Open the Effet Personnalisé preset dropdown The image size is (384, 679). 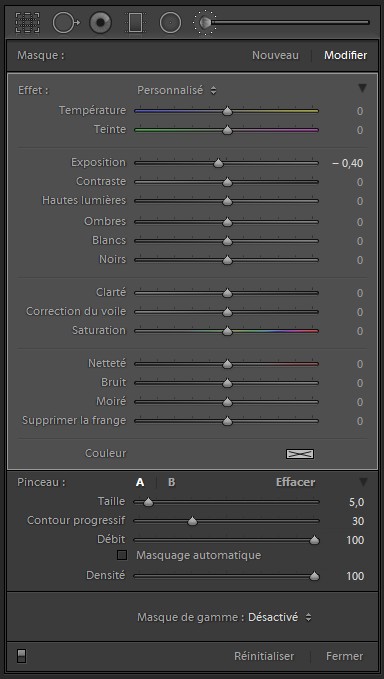click(177, 91)
